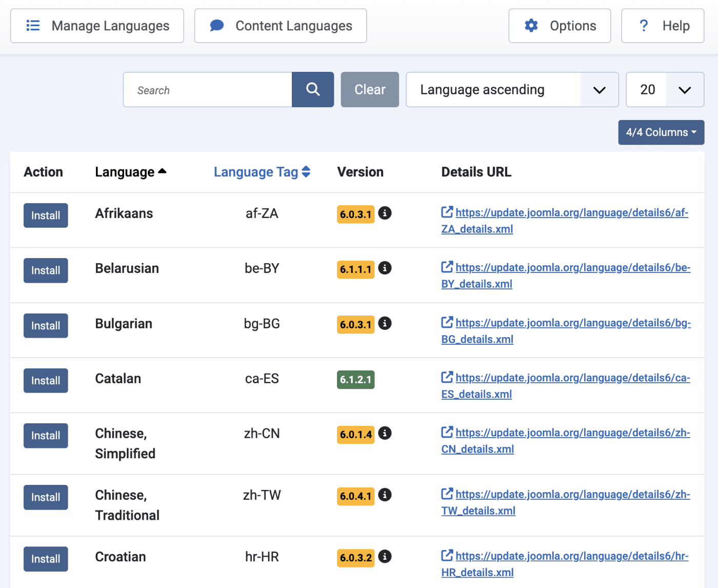Click the Details URL column header

pos(476,172)
